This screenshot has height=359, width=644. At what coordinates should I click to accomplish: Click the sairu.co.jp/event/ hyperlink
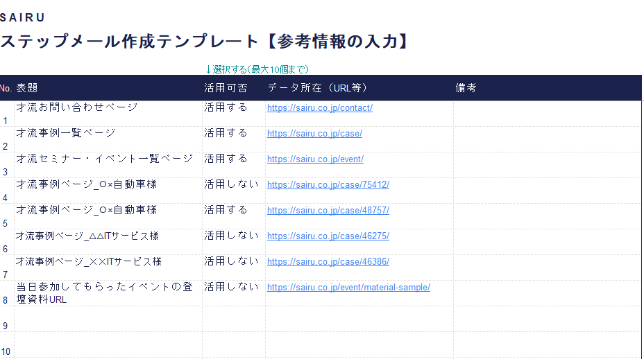click(315, 159)
